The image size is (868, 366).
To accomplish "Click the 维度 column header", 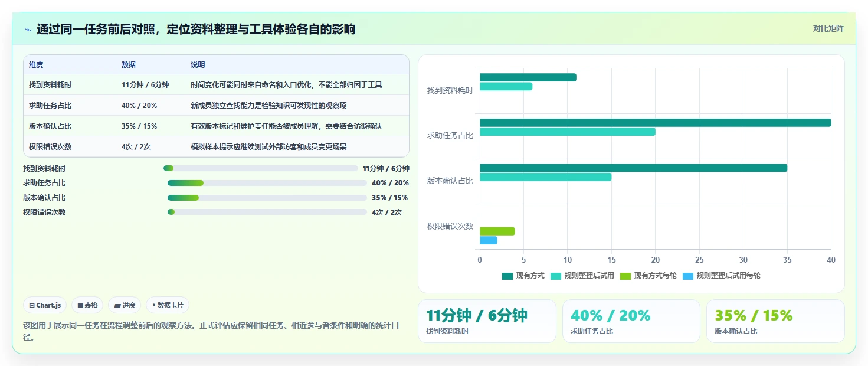I will [36, 65].
